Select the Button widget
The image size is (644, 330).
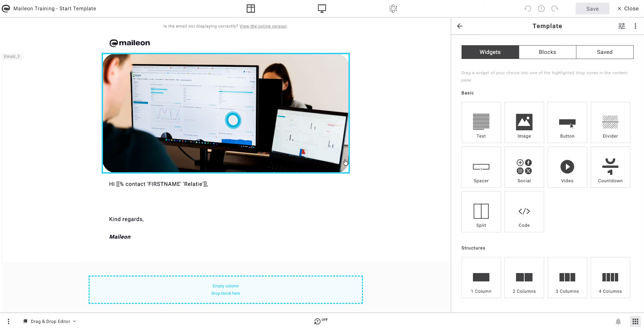coord(567,123)
